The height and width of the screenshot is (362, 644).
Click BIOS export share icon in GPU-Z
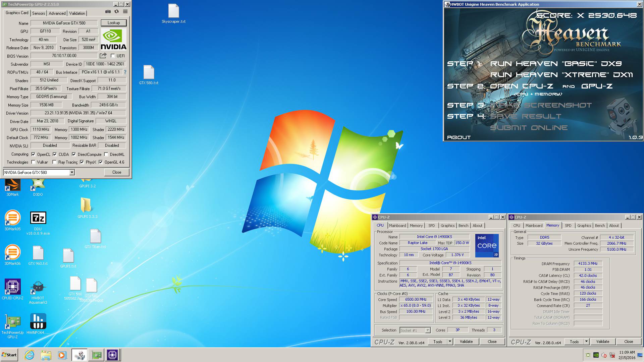(x=103, y=55)
